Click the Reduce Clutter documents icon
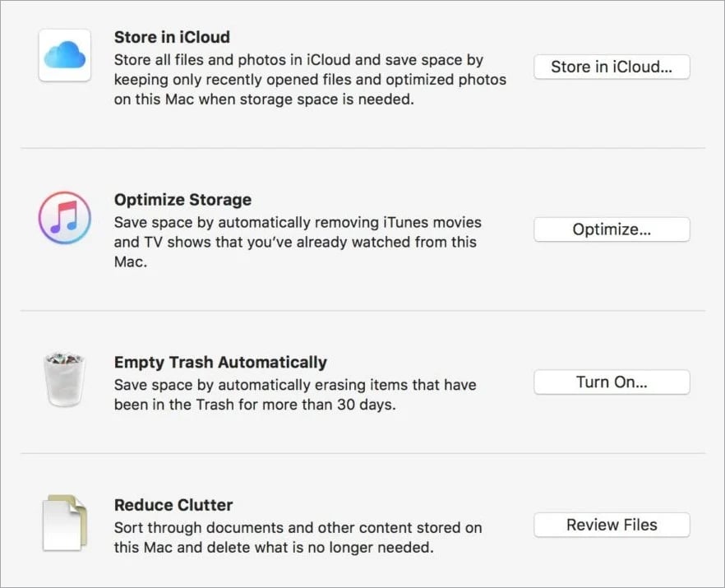This screenshot has height=588, width=725. [64, 522]
